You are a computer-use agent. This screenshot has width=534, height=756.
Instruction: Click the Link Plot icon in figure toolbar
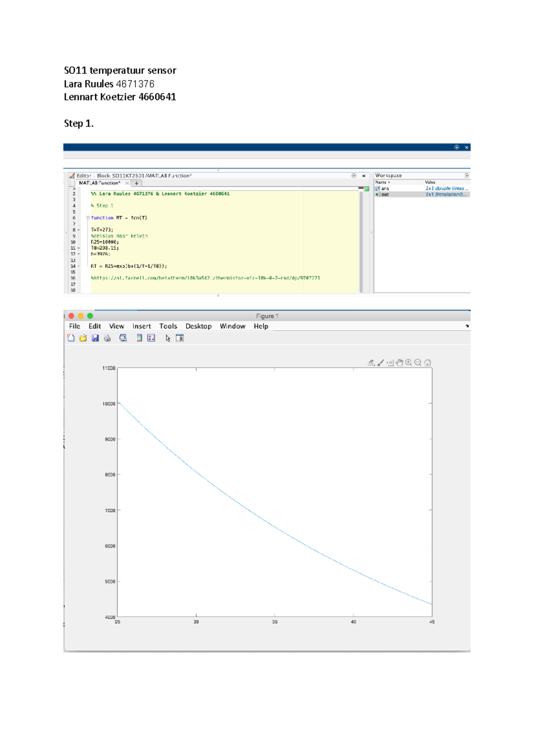click(123, 338)
